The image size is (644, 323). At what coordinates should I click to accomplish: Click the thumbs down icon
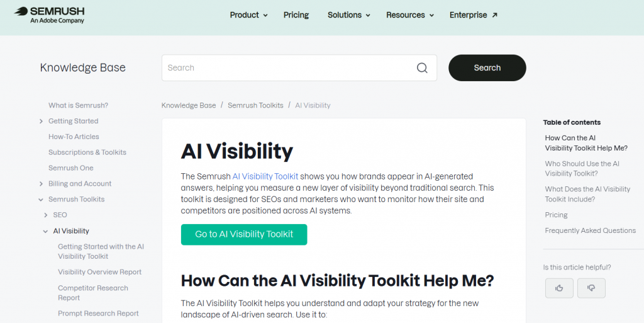click(x=591, y=288)
